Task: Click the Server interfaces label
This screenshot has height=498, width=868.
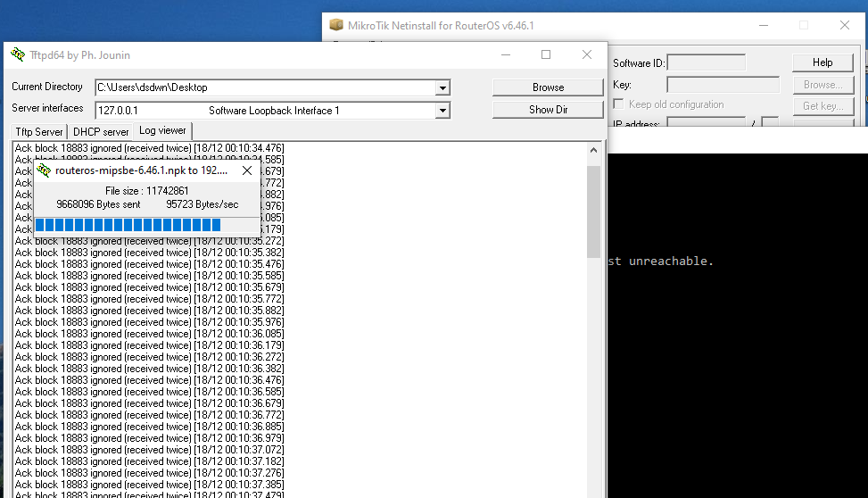Action: tap(47, 108)
